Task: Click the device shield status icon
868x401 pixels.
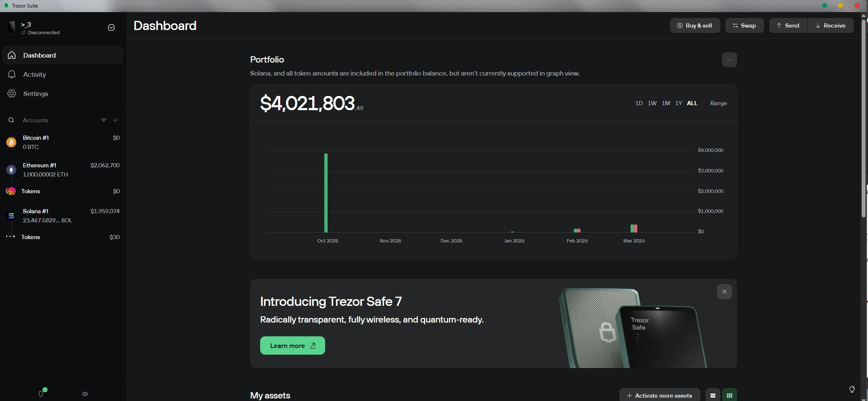Action: (42, 393)
